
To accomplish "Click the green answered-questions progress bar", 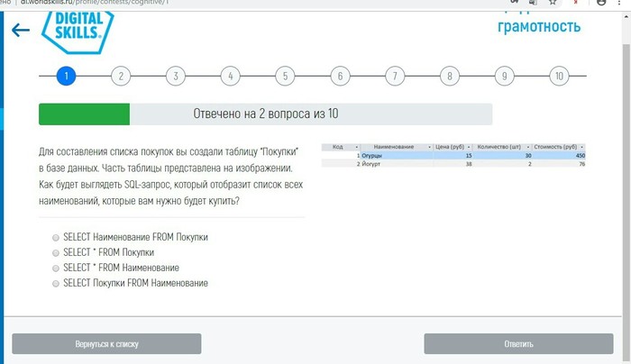I will point(84,114).
